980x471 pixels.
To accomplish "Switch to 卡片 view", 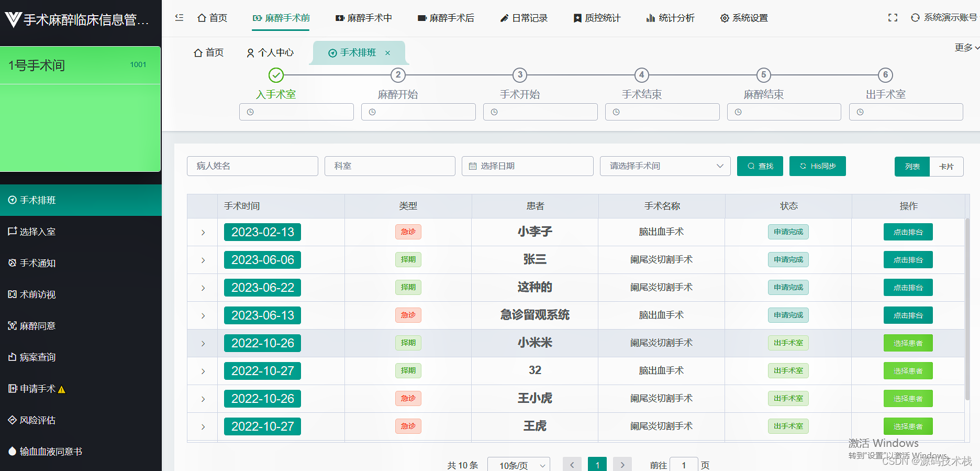I will 946,167.
